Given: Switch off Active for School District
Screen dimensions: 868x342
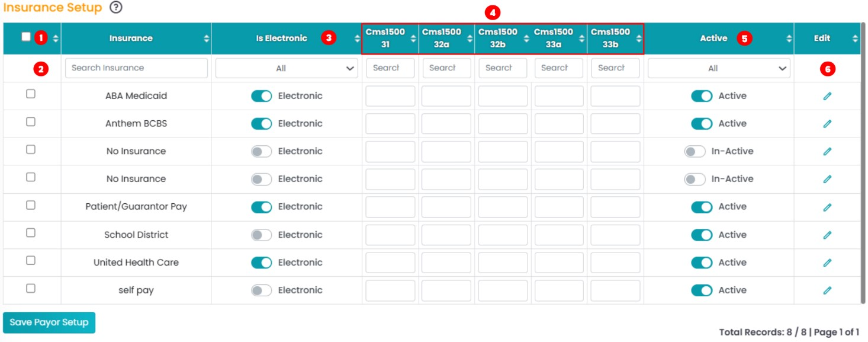Looking at the screenshot, I should coord(702,235).
